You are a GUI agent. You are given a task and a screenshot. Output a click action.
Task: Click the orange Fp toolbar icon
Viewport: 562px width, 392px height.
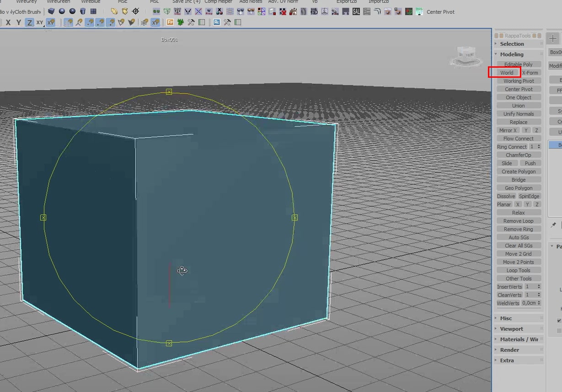pos(170,22)
